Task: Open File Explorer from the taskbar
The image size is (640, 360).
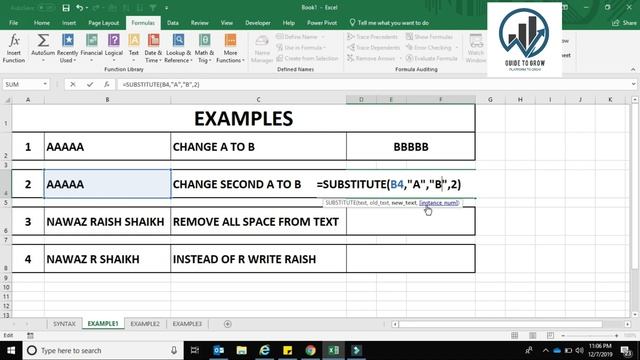Action: pos(242,350)
